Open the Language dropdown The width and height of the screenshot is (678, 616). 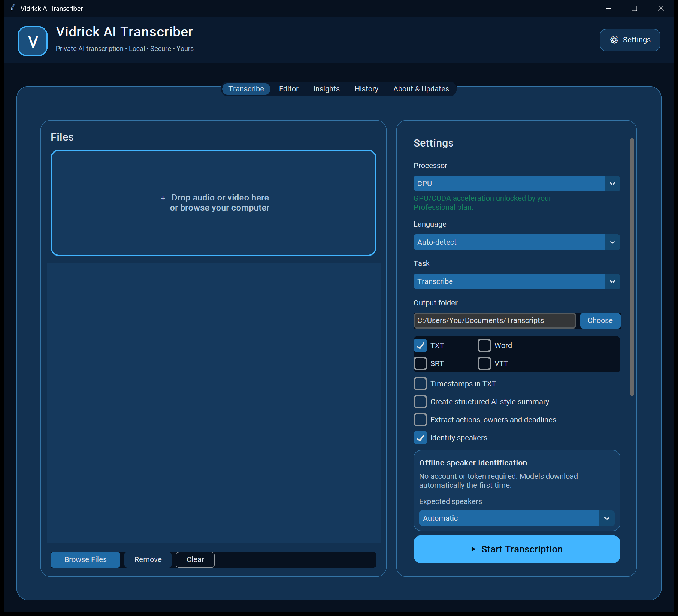517,242
